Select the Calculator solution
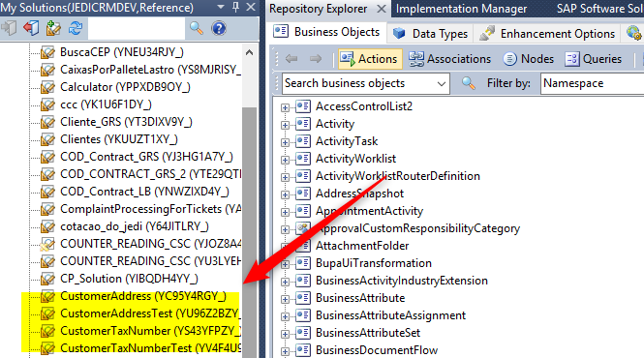The width and height of the screenshot is (644, 358). coord(125,87)
